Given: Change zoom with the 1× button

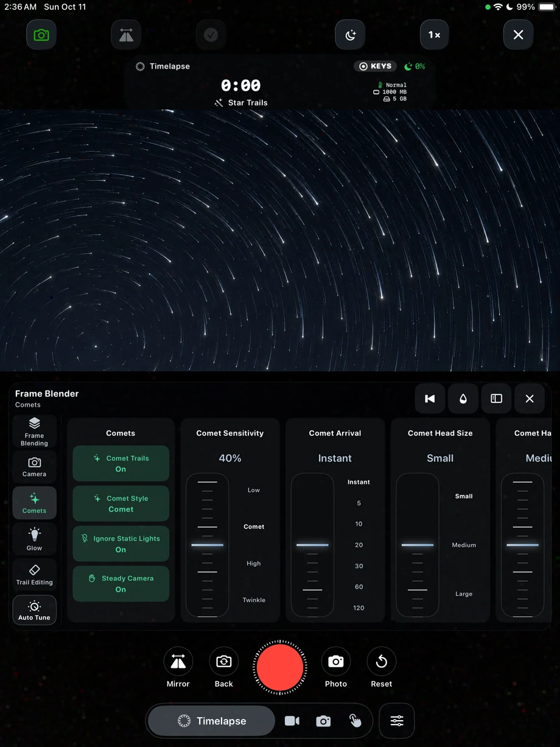Looking at the screenshot, I should click(435, 35).
